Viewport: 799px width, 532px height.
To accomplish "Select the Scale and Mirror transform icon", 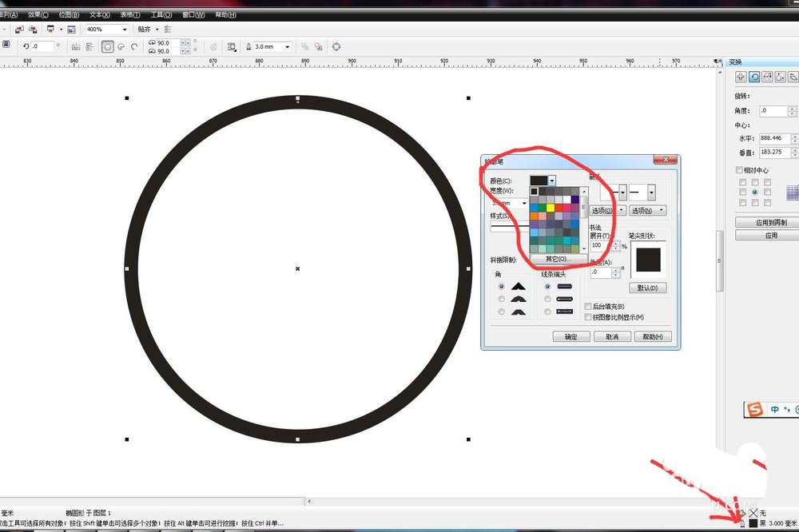I will pyautogui.click(x=767, y=77).
